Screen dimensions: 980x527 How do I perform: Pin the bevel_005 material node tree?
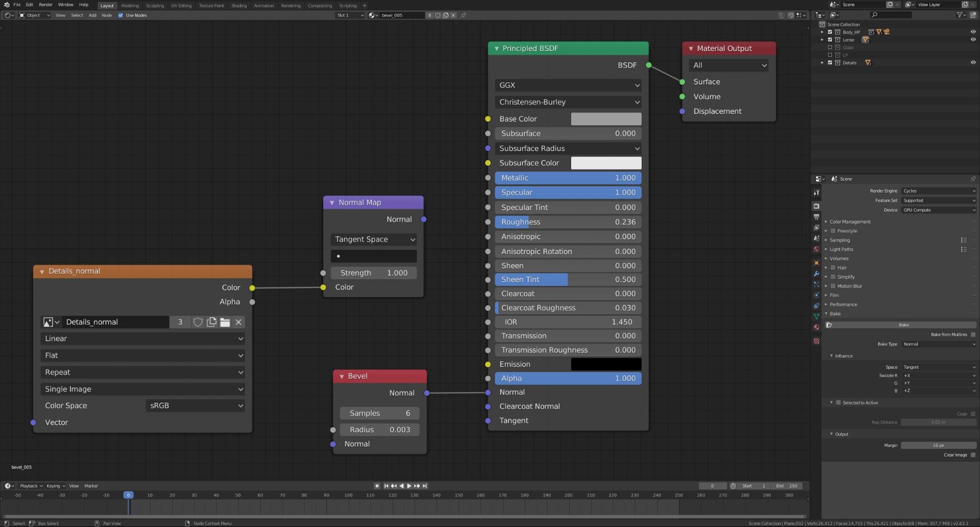(463, 15)
